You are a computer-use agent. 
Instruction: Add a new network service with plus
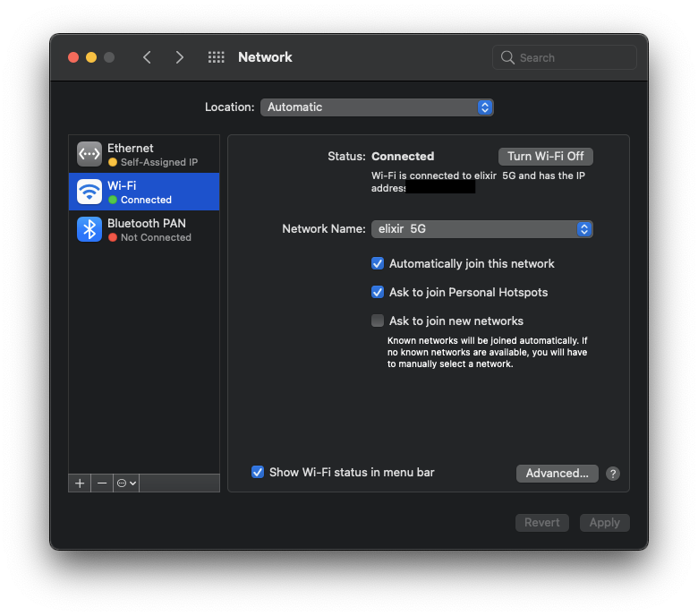tap(80, 483)
